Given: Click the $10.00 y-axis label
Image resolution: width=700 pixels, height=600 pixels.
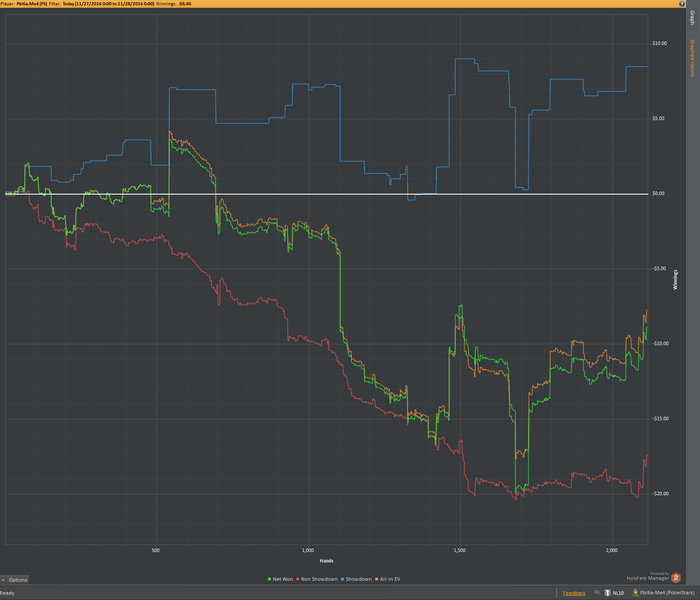Looking at the screenshot, I should point(659,43).
